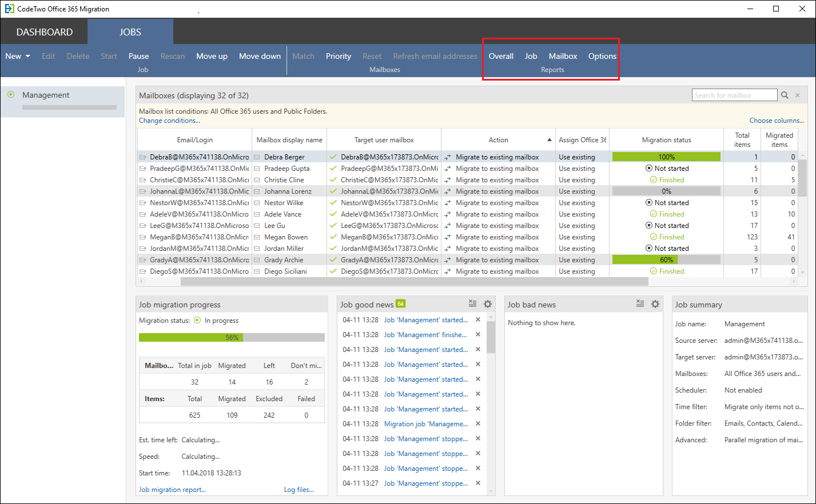
Task: Switch to the JOBS tab
Action: pyautogui.click(x=130, y=32)
